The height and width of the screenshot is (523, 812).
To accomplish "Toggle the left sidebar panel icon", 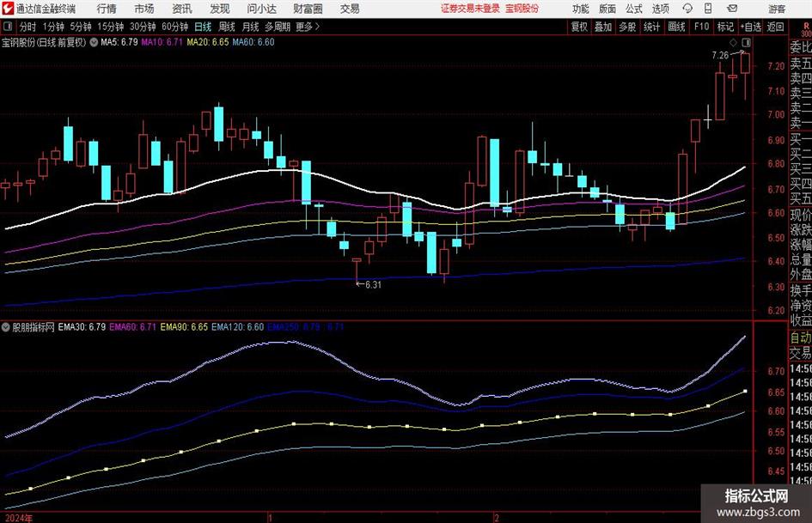I will tap(8, 27).
